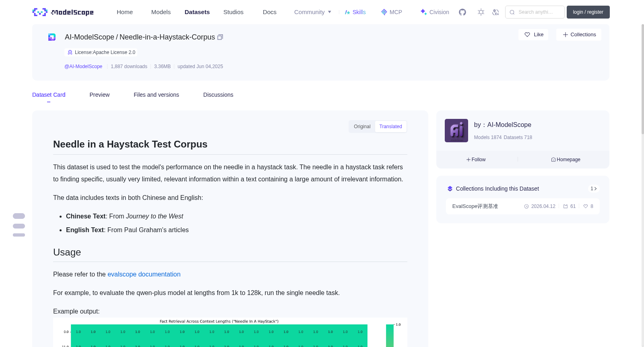Toggle the light/dark theme sun icon

pos(481,12)
